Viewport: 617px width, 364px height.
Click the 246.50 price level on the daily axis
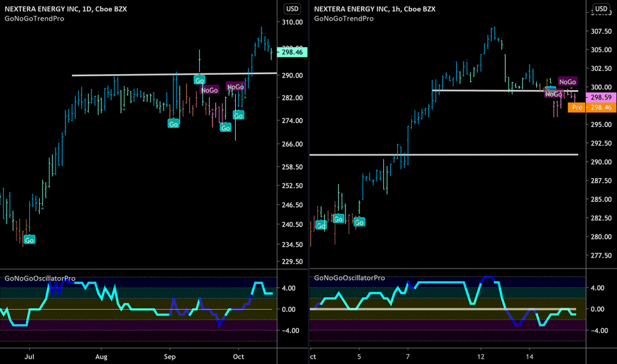(x=293, y=205)
